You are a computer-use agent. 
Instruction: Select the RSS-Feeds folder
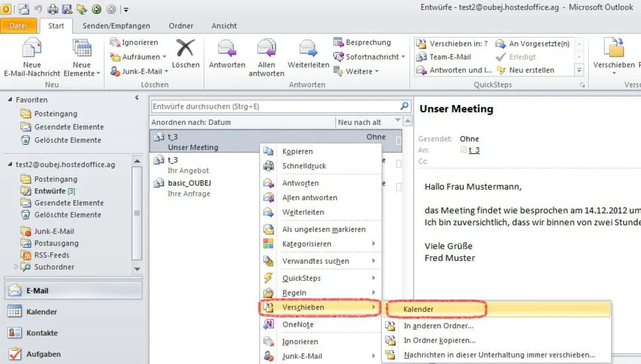52,255
